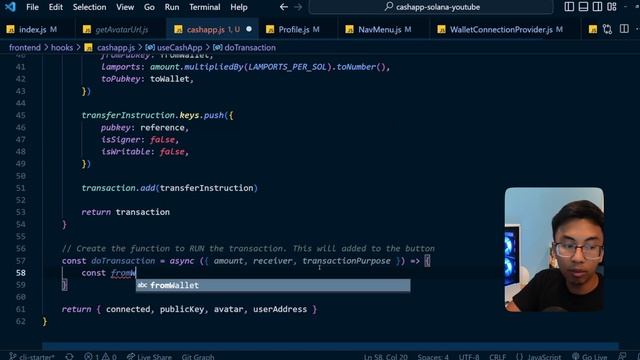The height and width of the screenshot is (360, 640).
Task: Click 'toPubkey: toWallet,' code line
Action: [147, 79]
